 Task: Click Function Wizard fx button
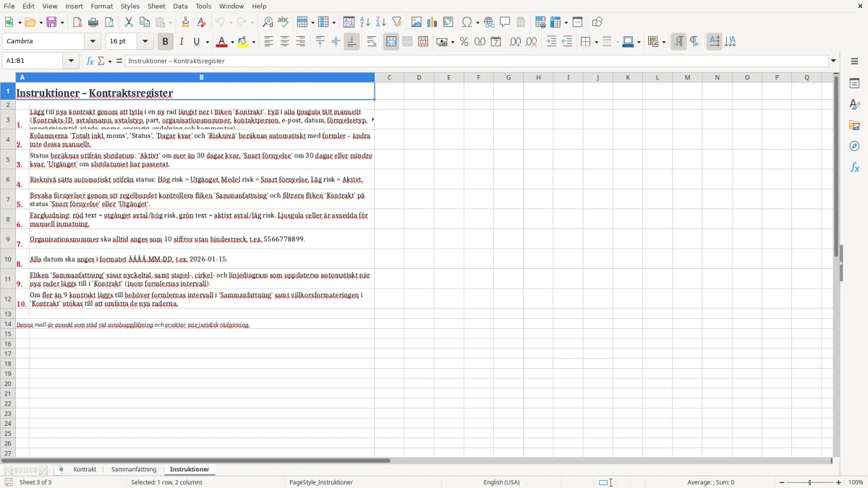coord(90,61)
